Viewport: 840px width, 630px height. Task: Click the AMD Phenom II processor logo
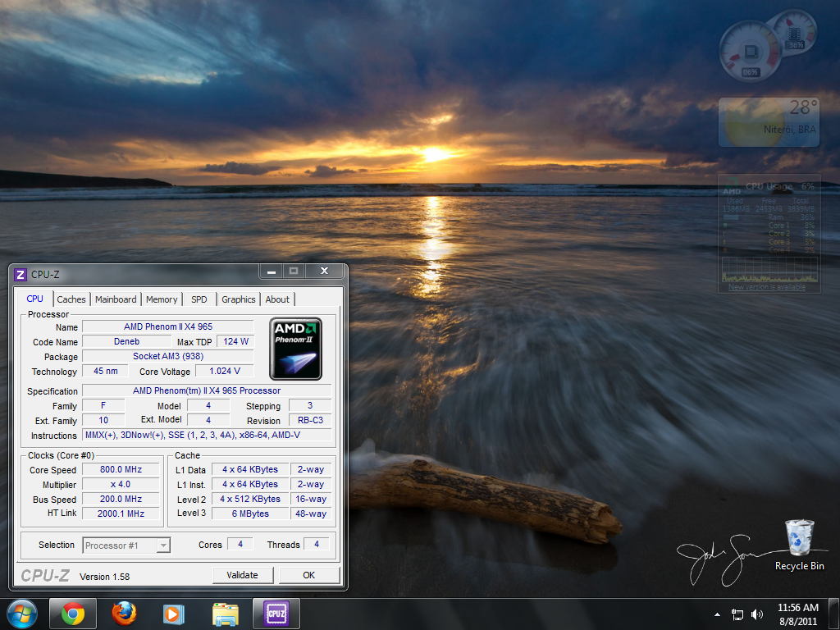pyautogui.click(x=295, y=349)
